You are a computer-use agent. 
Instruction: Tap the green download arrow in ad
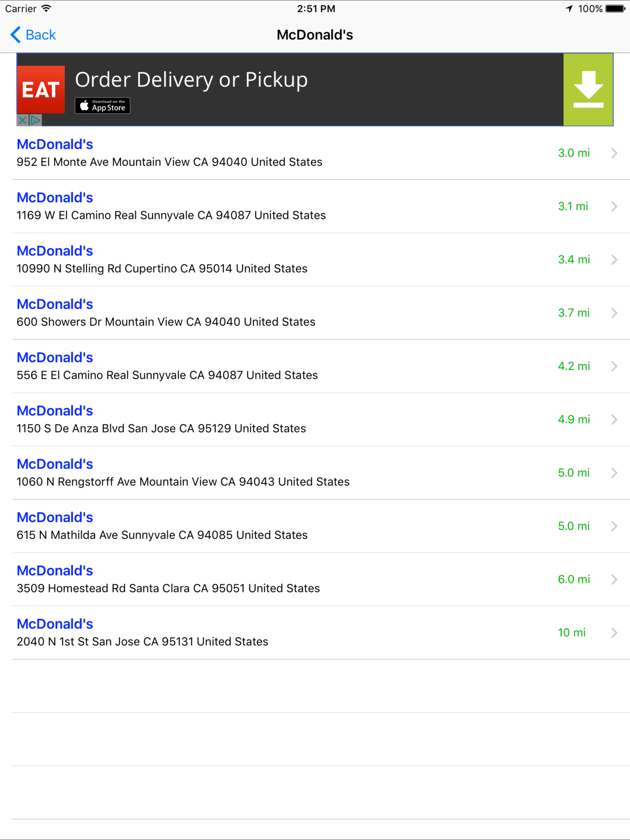(x=588, y=89)
